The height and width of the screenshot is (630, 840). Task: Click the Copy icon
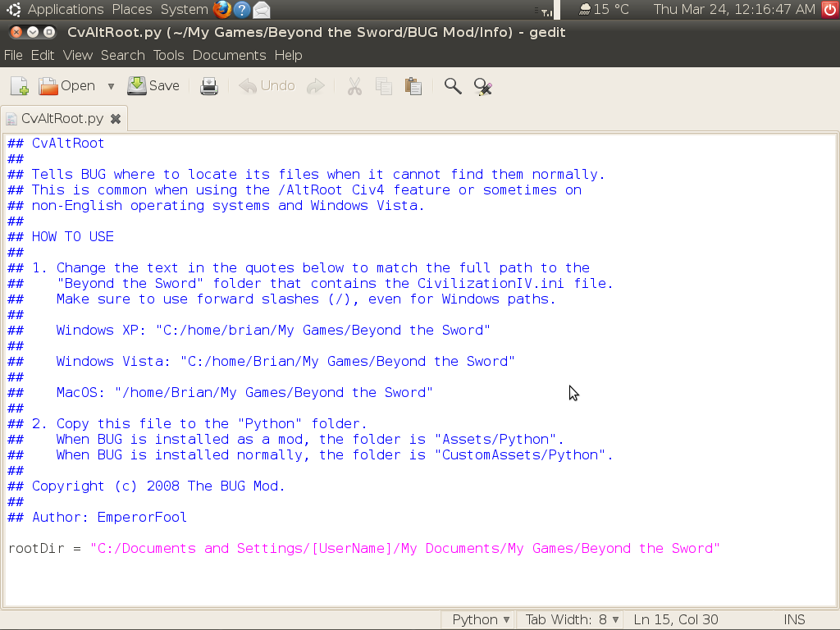384,86
